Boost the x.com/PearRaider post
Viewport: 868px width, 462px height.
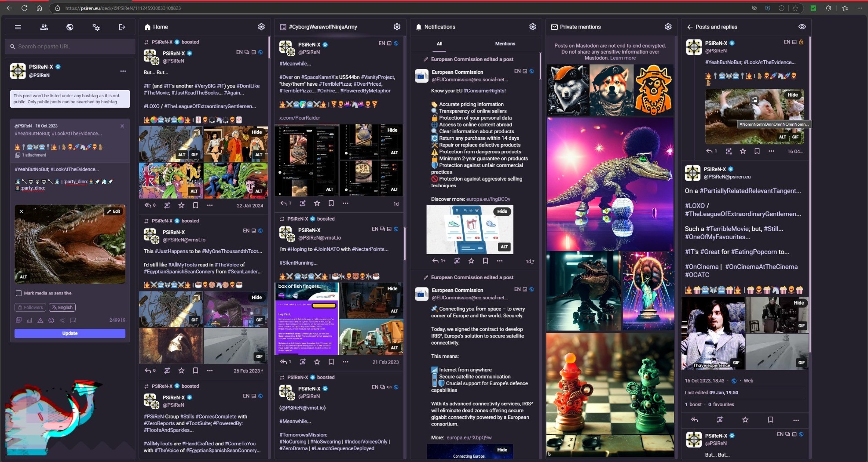(303, 203)
